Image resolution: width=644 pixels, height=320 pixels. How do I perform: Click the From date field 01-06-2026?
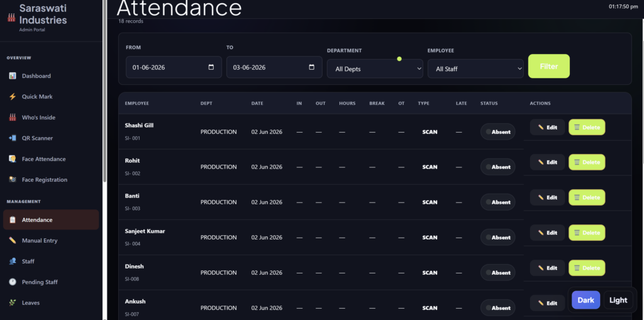coord(174,67)
